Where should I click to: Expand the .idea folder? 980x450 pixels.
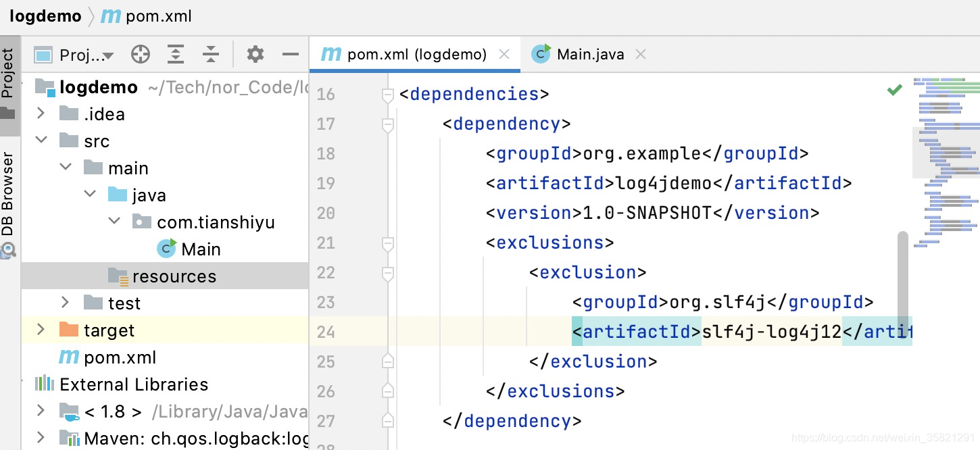click(x=41, y=114)
